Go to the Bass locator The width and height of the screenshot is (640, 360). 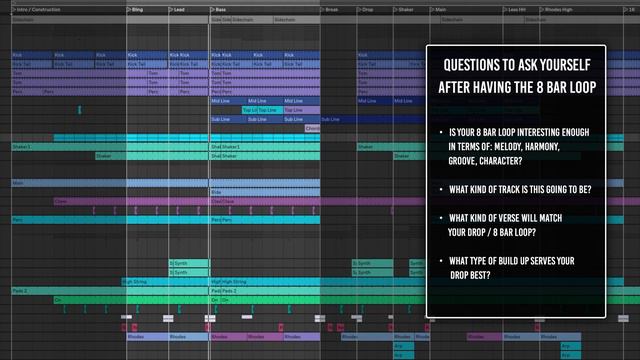218,9
